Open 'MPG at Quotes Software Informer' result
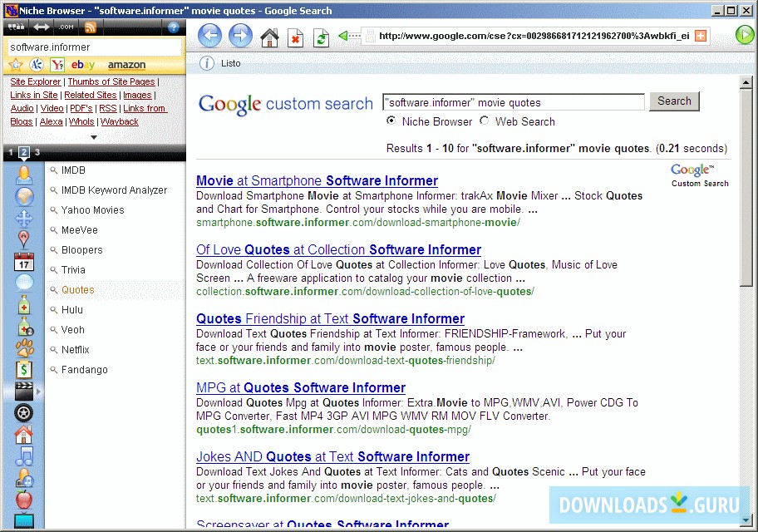This screenshot has width=758, height=532. [x=301, y=387]
